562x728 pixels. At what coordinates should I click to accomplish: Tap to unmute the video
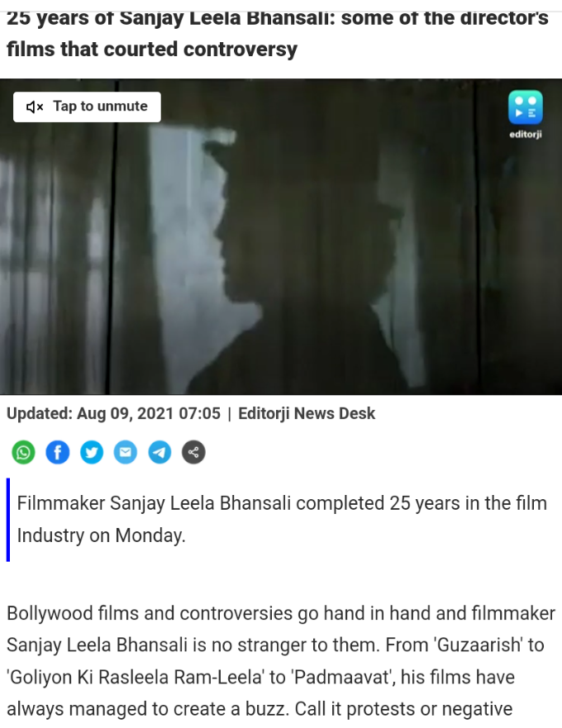(87, 107)
